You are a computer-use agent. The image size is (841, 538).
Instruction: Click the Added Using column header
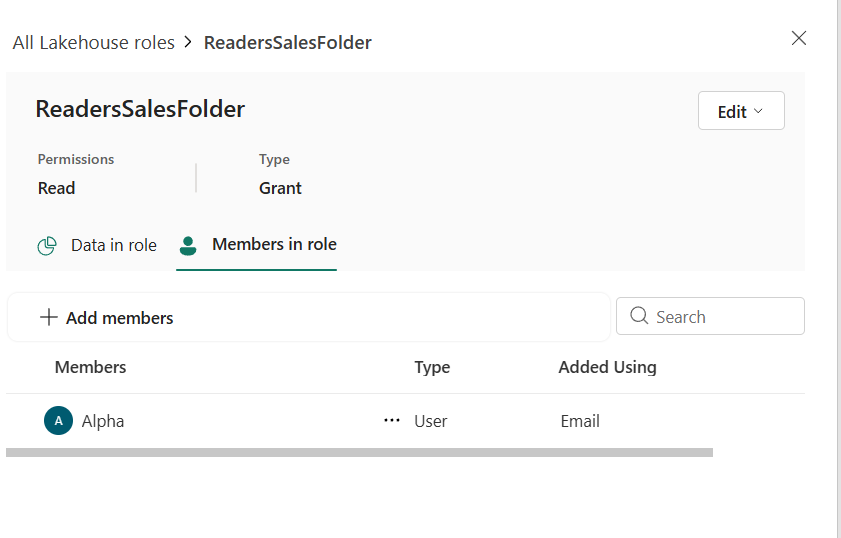coord(608,367)
